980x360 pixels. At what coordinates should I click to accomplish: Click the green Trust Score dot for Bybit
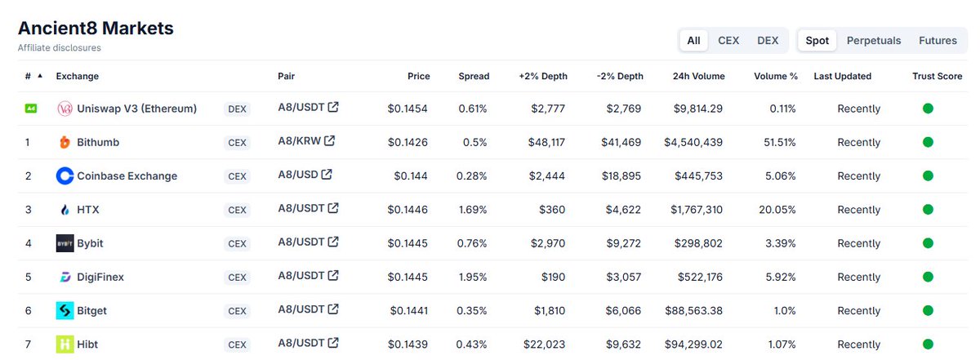click(927, 243)
